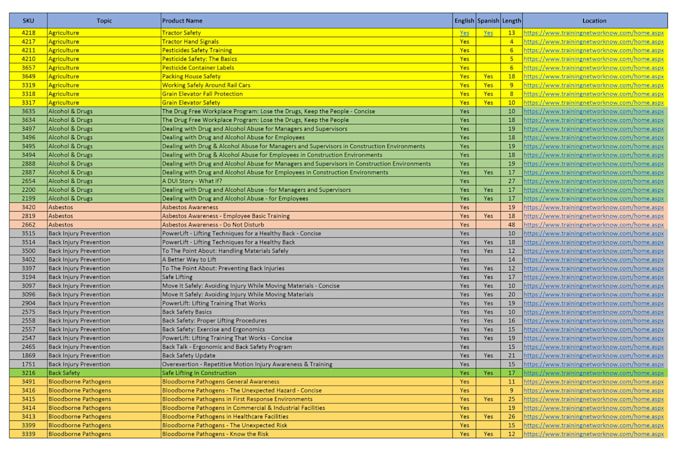Select Working Safely Around Rail Cars cell
Image resolution: width=680 pixels, height=451 pixels.
[x=307, y=85]
